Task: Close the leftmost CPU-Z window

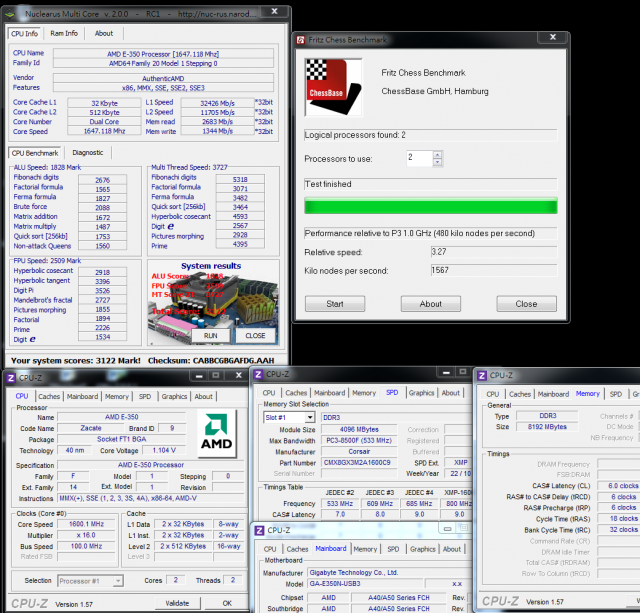Action: click(238, 375)
